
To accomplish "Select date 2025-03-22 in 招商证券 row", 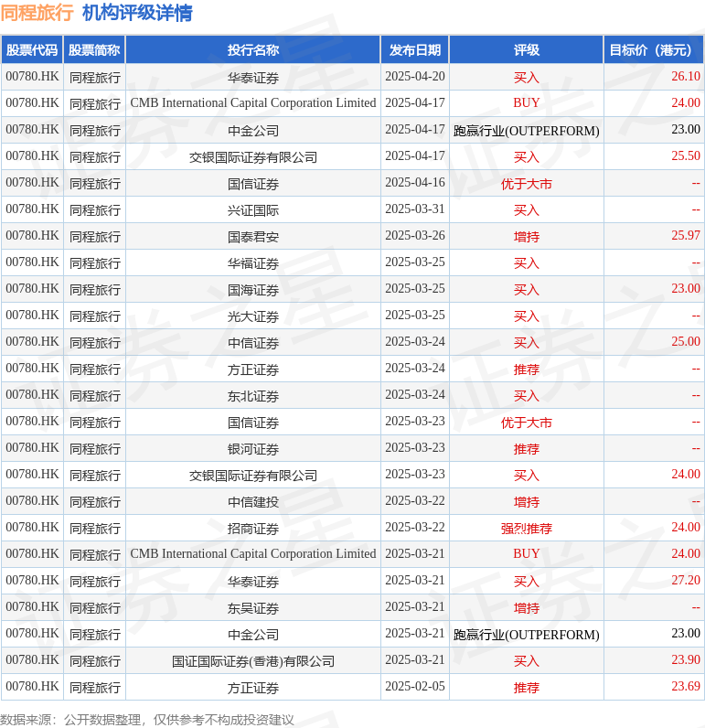I will pos(415,527).
